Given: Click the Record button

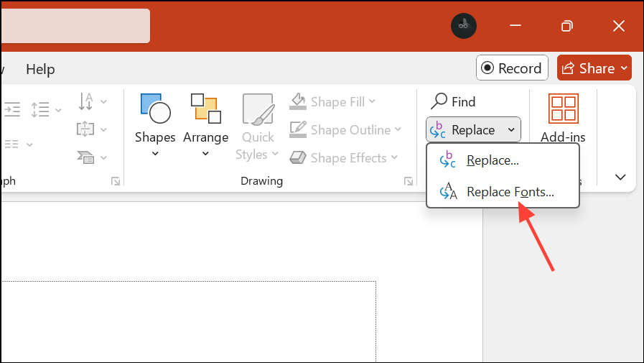Looking at the screenshot, I should pos(512,68).
